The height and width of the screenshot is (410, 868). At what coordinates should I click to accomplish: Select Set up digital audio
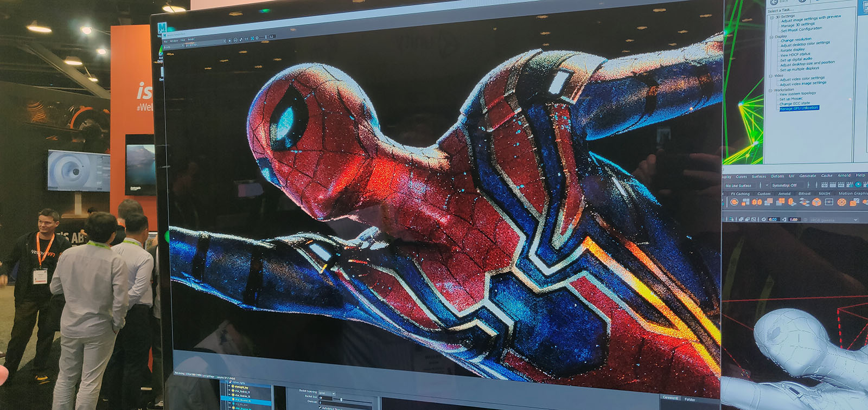(796, 59)
